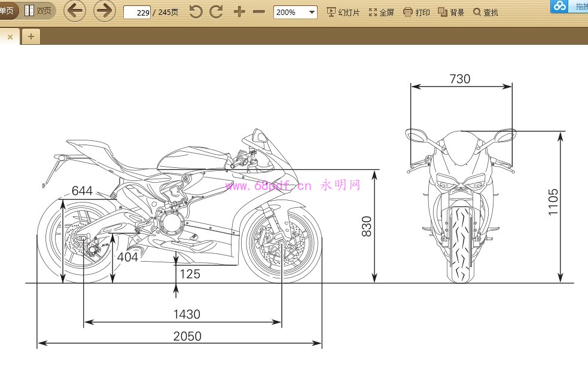
Task: Click the 830 seat height dimension
Action: pos(366,226)
